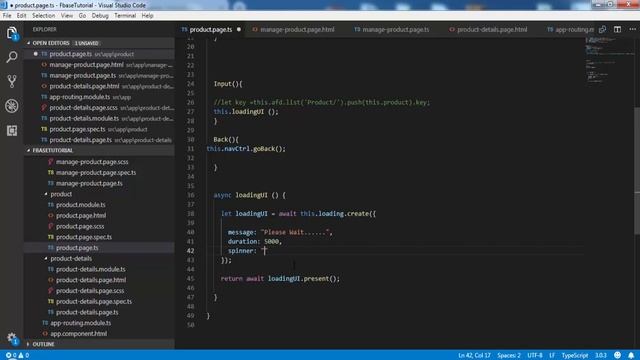Open the Go menu
This screenshot has height=360, width=640.
coord(82,16)
